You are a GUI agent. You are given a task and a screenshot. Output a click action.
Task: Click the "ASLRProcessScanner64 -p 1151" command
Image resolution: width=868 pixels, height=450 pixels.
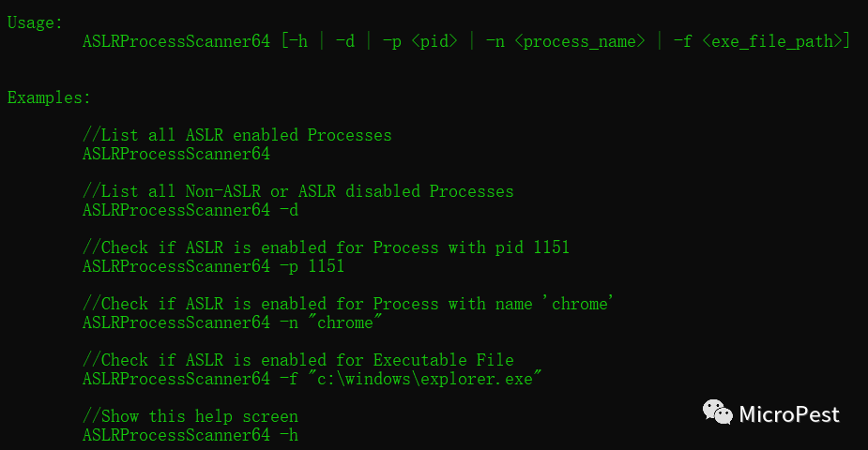[213, 266]
